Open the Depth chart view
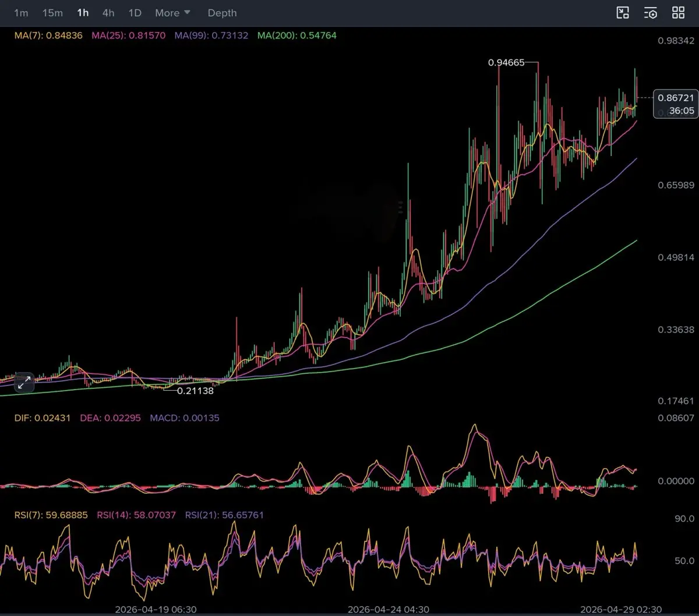699x616 pixels. point(222,13)
